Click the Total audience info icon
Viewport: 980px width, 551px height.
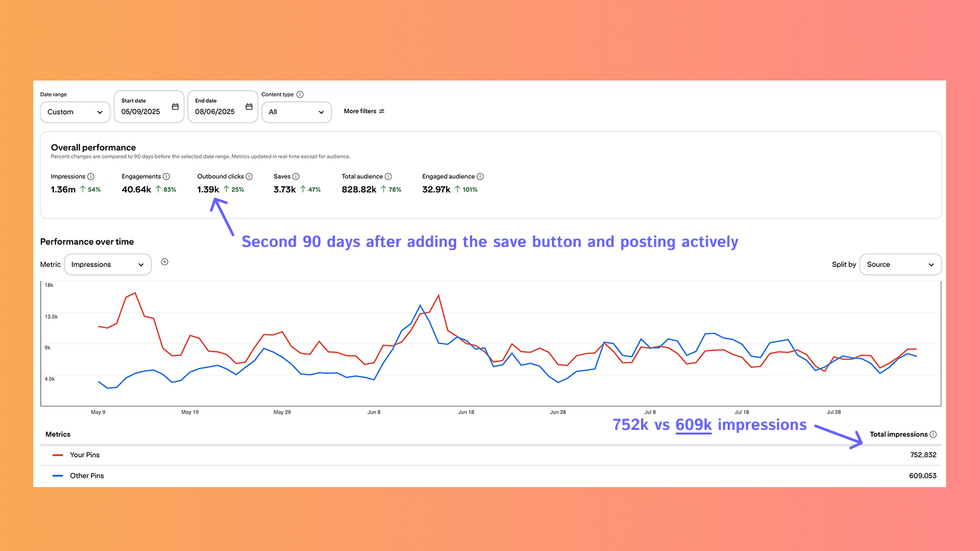[388, 176]
